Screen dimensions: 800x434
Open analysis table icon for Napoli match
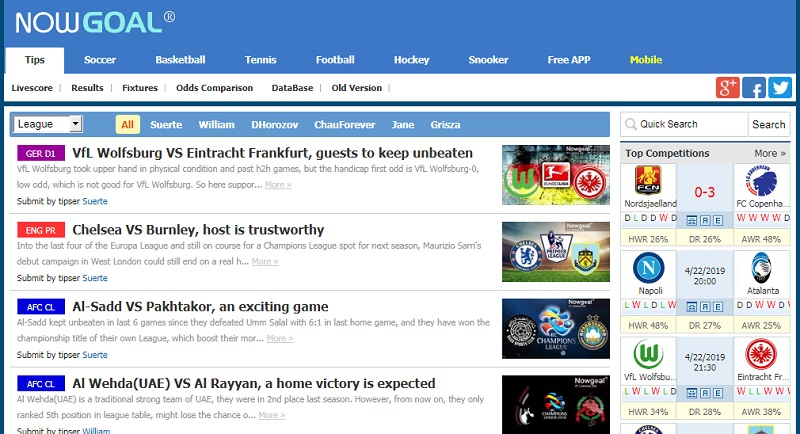pyautogui.click(x=692, y=307)
